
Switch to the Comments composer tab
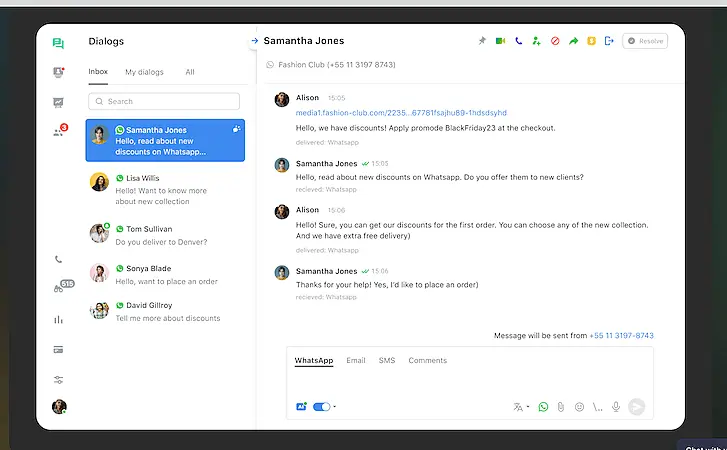[427, 361]
